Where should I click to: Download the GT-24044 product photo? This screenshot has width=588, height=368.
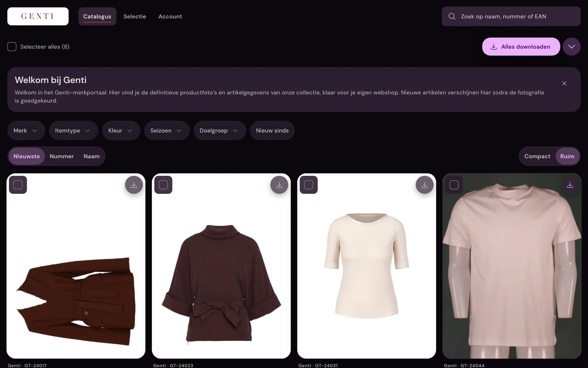point(570,185)
